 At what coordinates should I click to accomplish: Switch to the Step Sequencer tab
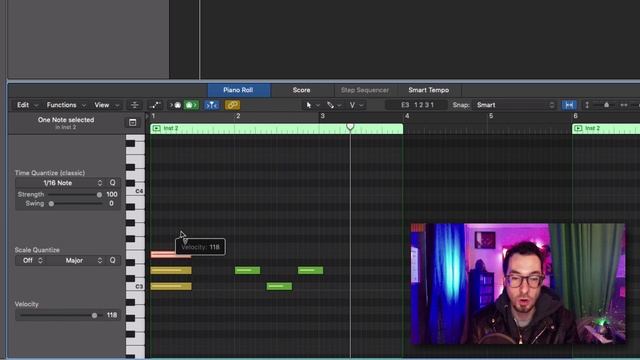364,90
